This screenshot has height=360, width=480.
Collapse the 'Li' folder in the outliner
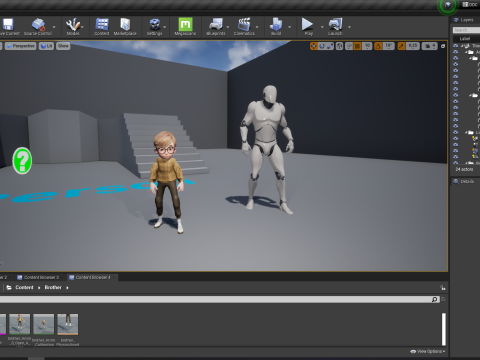point(466,132)
